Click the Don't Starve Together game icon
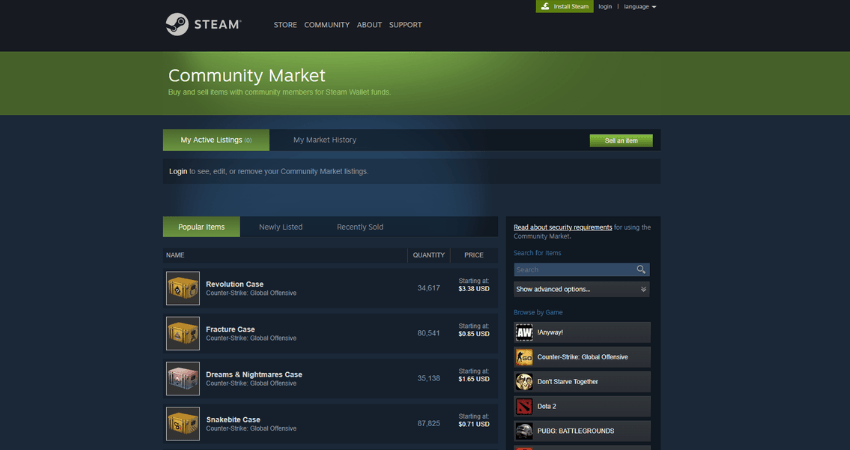Image resolution: width=850 pixels, height=450 pixels. [524, 382]
